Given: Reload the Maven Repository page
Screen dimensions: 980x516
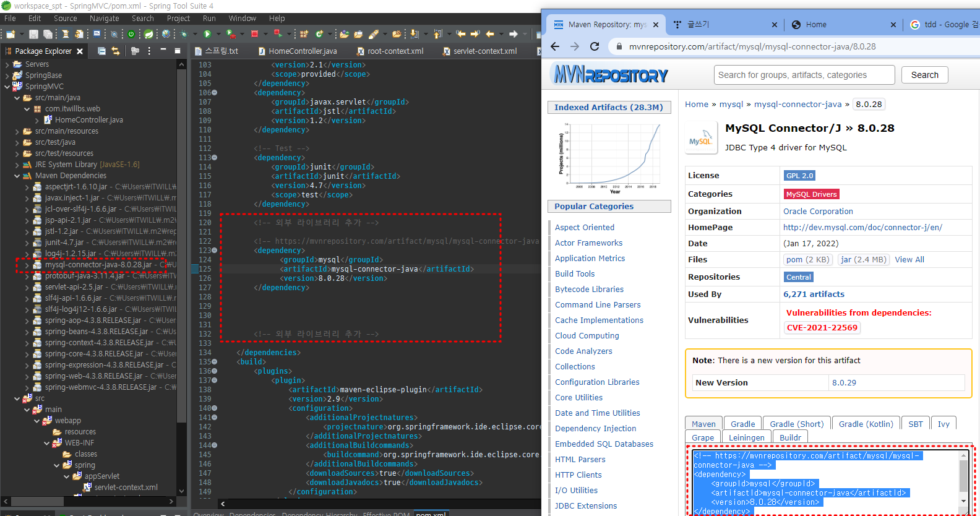Looking at the screenshot, I should 595,46.
